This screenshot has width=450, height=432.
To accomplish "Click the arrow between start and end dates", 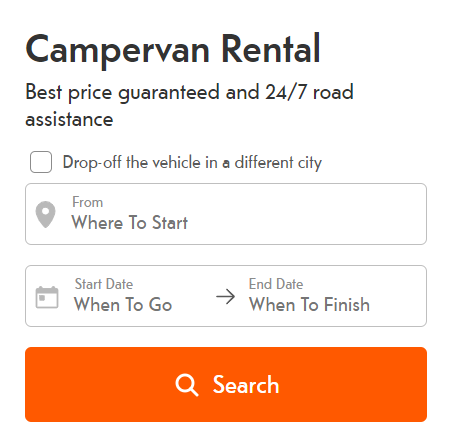I will point(226,297).
